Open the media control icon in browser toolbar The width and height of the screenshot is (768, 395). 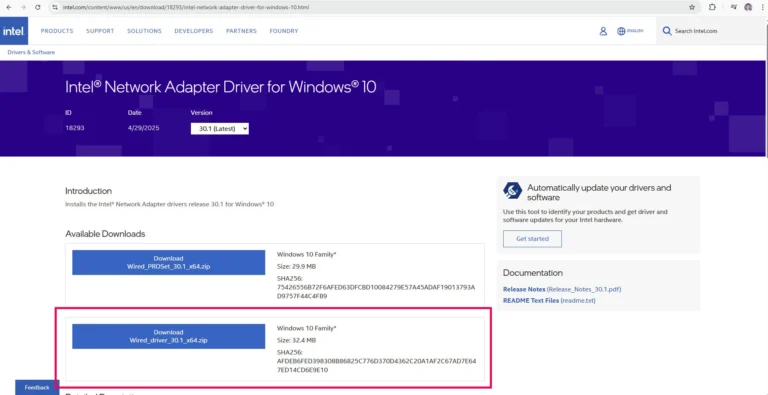coord(734,7)
